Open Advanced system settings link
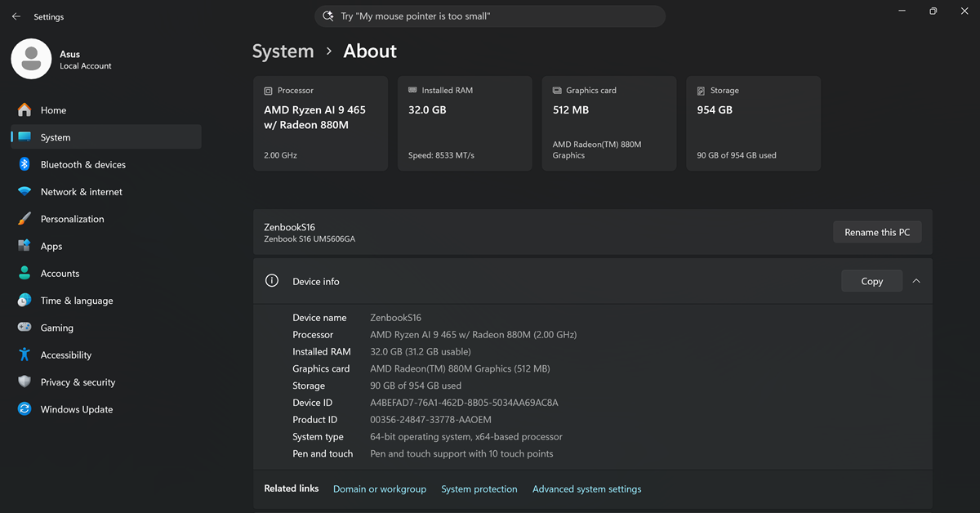This screenshot has width=980, height=513. tap(587, 489)
